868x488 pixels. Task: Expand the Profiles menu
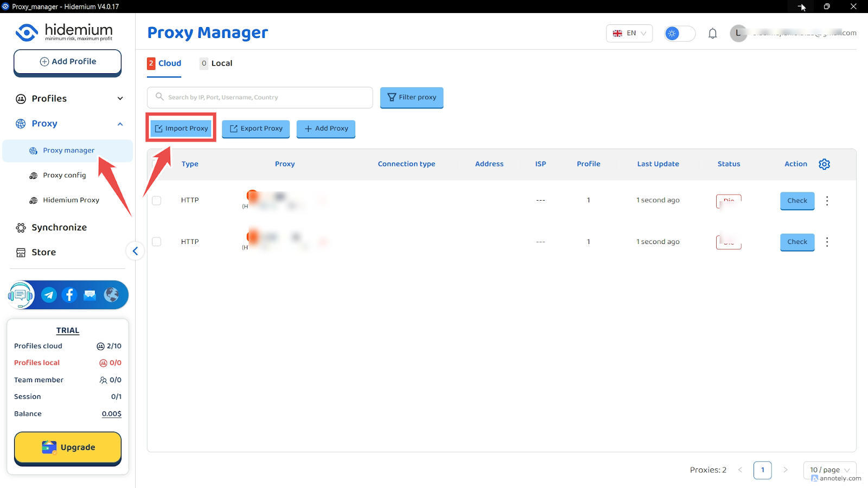point(69,99)
